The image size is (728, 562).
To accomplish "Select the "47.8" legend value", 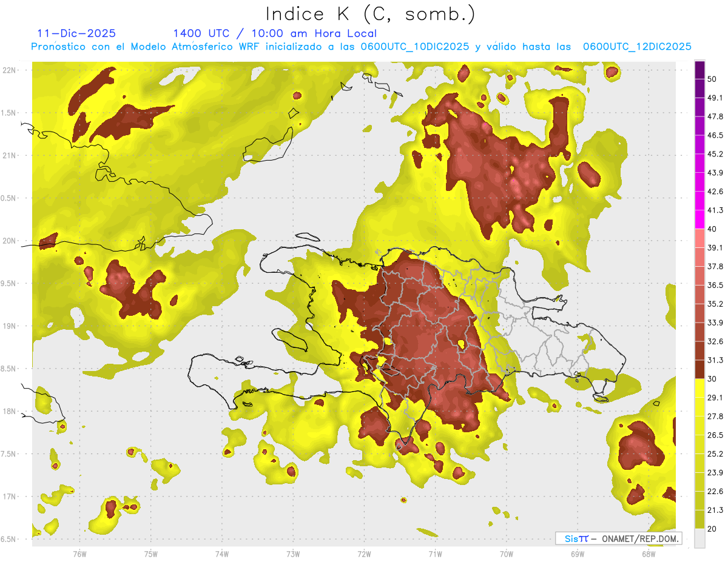I will point(715,116).
